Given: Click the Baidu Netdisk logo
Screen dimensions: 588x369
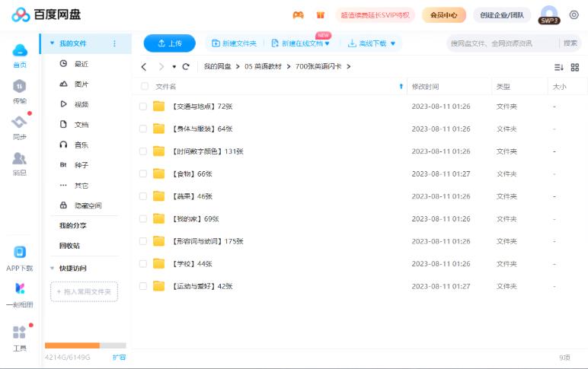Looking at the screenshot, I should point(46,14).
